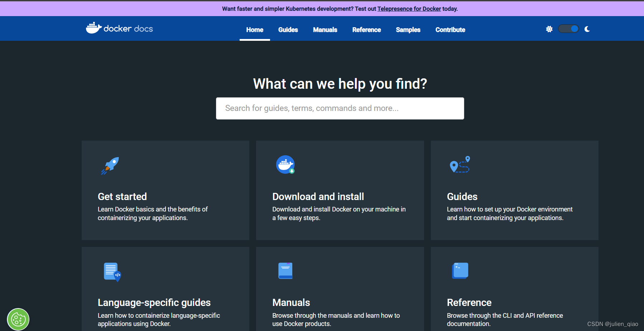Click the map route Guides icon
The height and width of the screenshot is (331, 644).
pyautogui.click(x=460, y=164)
